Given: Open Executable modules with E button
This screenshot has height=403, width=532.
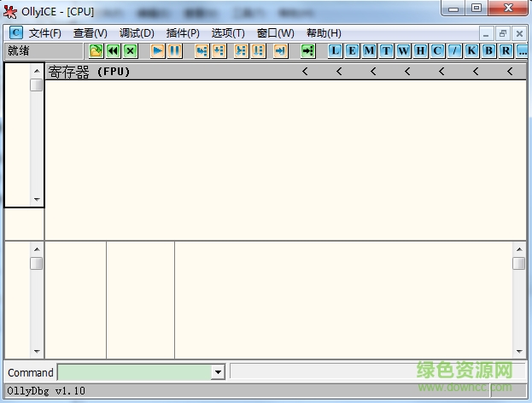Looking at the screenshot, I should [x=352, y=51].
